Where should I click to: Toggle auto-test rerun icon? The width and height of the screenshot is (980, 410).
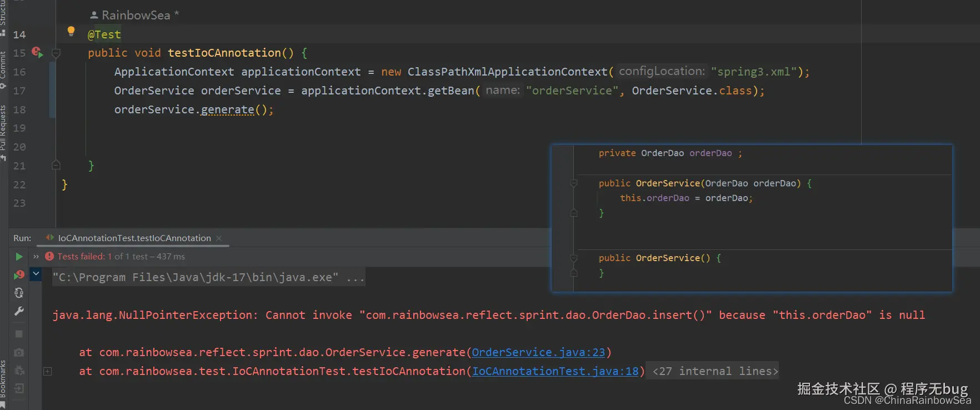[x=19, y=293]
